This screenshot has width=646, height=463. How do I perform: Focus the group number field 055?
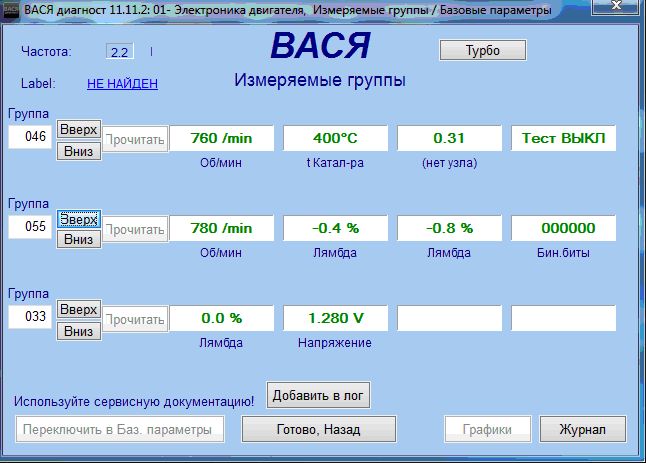[x=30, y=227]
